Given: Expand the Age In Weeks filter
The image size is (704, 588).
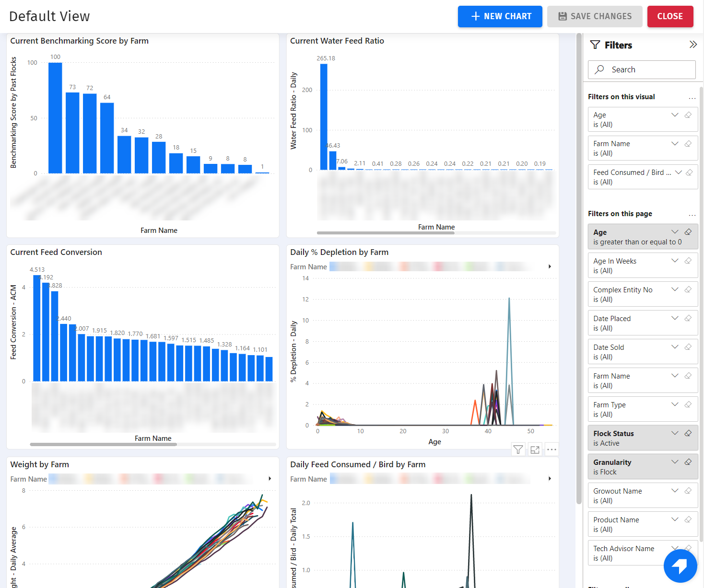Looking at the screenshot, I should coord(675,261).
